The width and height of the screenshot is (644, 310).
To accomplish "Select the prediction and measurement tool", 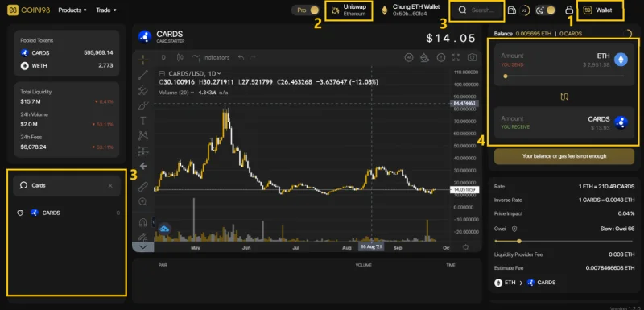I will (x=143, y=151).
